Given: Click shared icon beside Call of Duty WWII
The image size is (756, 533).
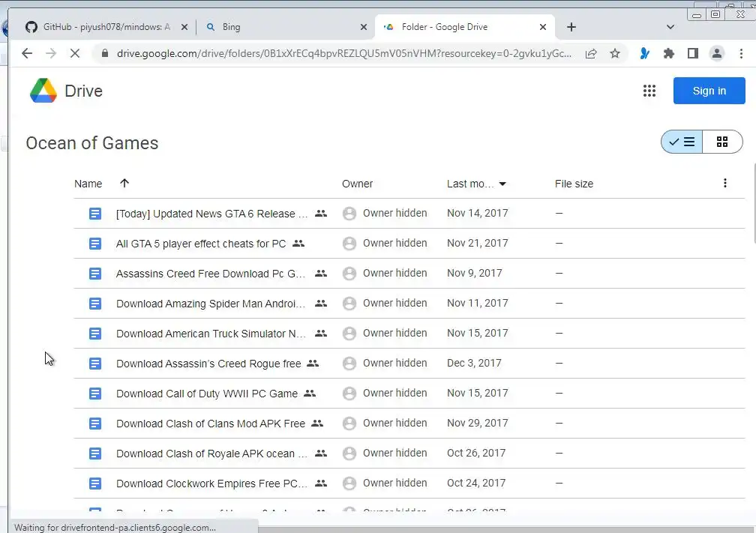Looking at the screenshot, I should point(310,394).
